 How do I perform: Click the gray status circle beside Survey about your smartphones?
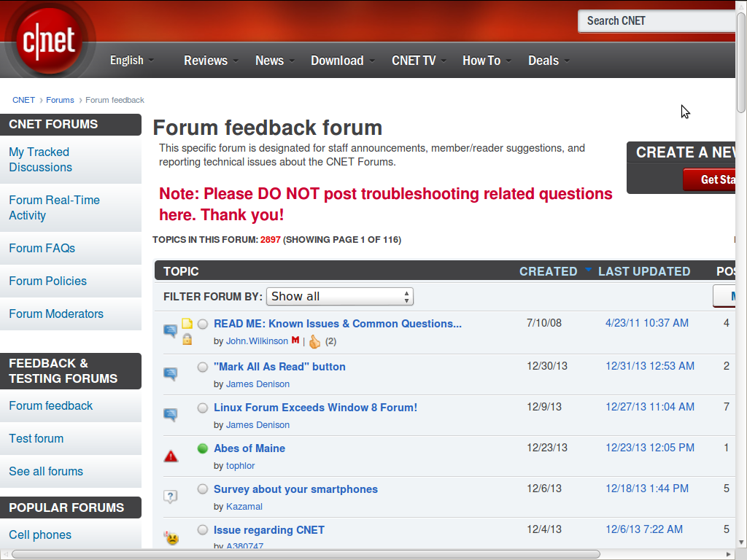(203, 489)
